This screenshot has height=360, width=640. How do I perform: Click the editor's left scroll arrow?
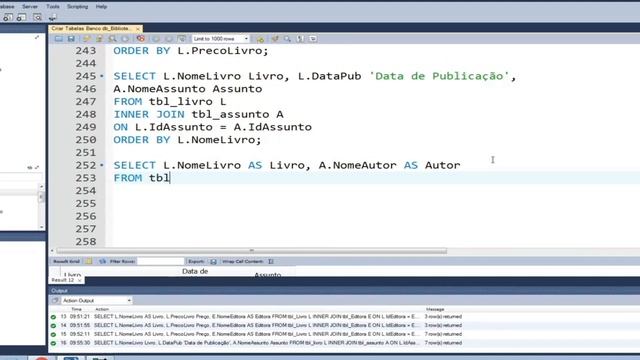[x=52, y=251]
